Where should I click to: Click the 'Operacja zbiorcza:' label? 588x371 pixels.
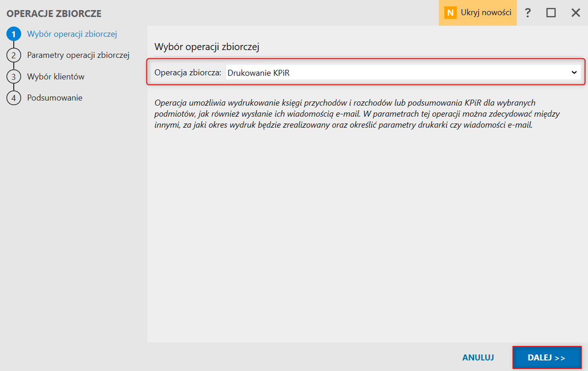188,73
